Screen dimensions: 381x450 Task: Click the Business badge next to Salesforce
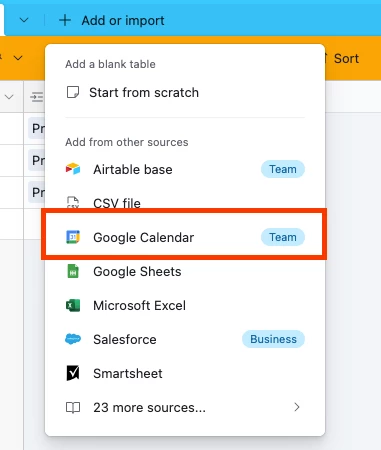[273, 339]
